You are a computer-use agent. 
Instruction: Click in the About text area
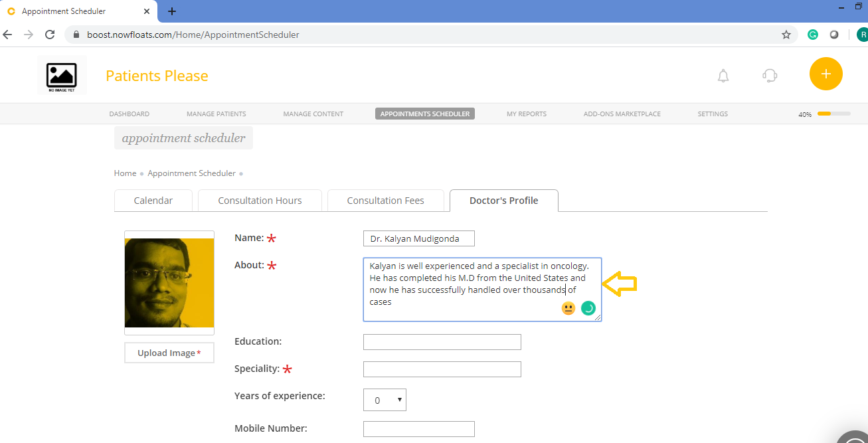pos(482,290)
